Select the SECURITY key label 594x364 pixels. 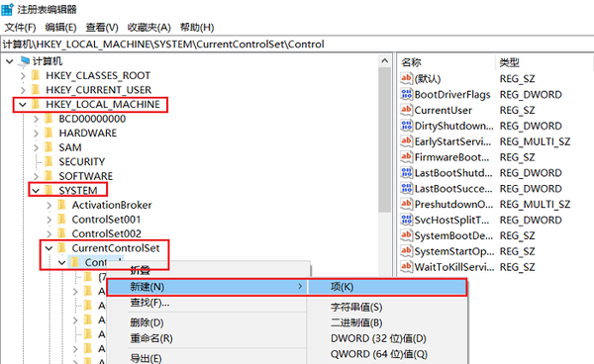click(x=82, y=162)
